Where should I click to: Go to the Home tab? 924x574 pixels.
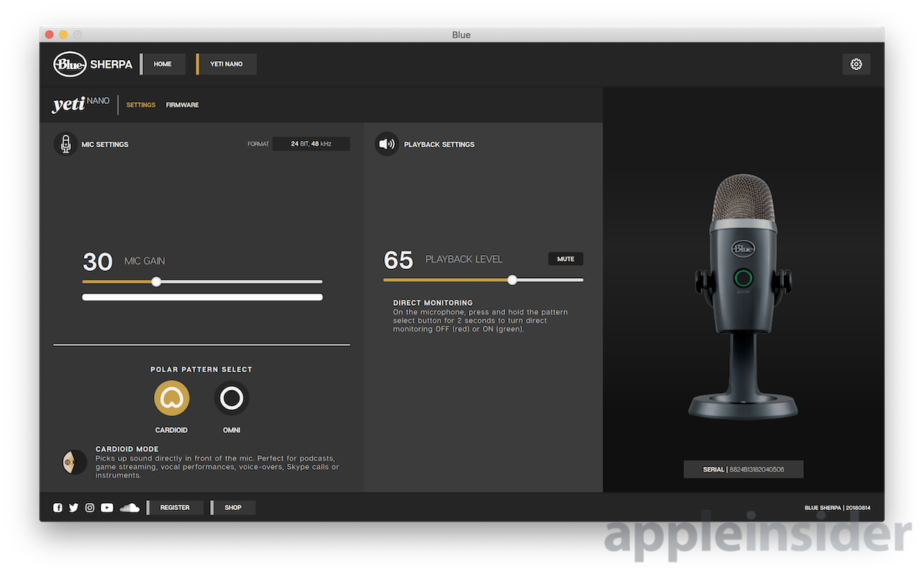point(162,64)
